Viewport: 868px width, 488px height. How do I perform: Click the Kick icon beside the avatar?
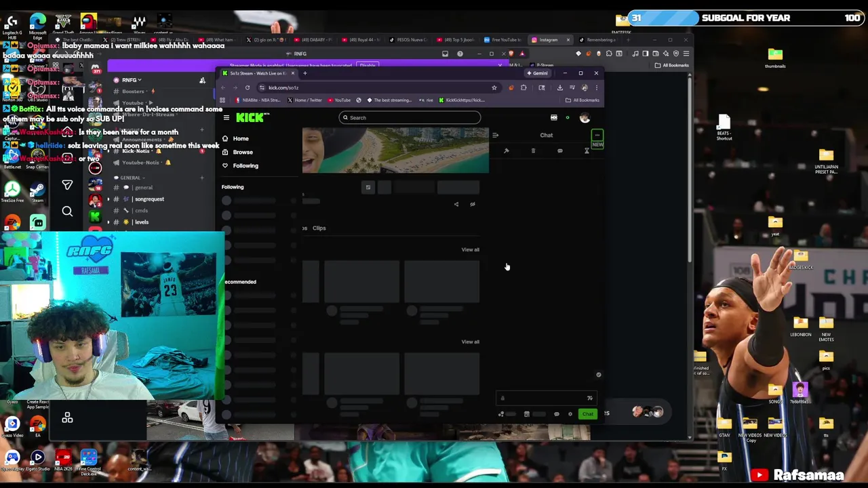point(554,118)
